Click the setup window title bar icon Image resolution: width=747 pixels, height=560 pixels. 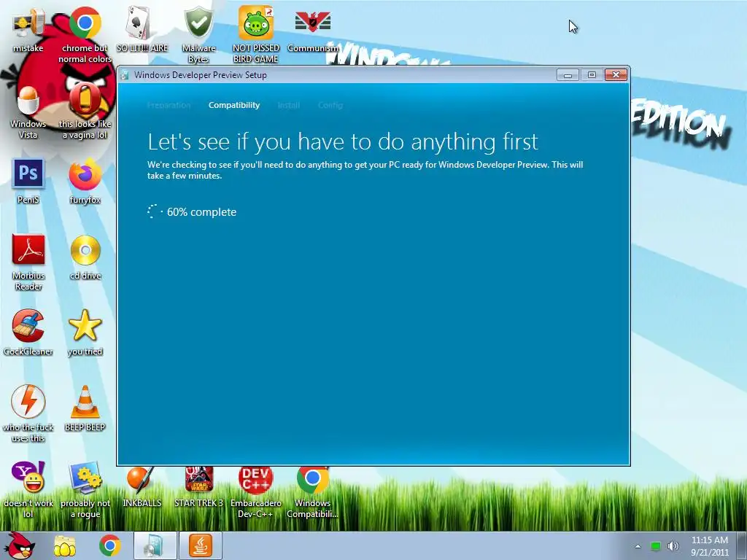click(125, 75)
